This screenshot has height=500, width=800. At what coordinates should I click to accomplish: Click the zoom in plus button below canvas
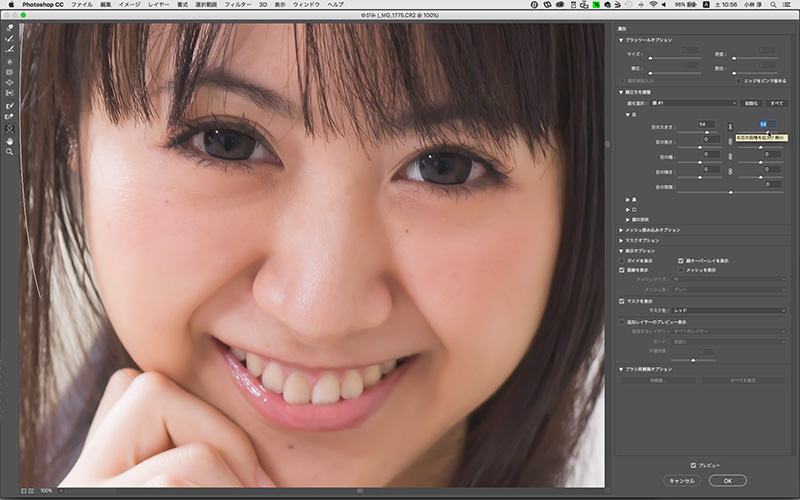pos(31,491)
